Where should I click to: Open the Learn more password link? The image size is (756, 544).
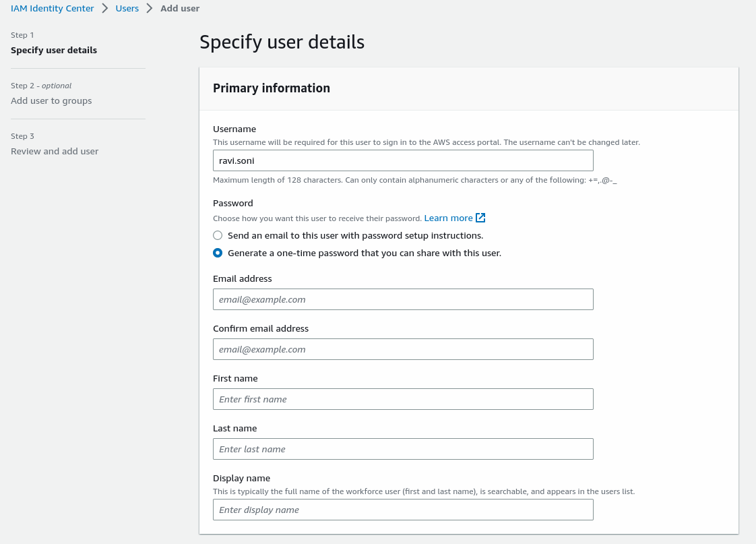[x=448, y=218]
